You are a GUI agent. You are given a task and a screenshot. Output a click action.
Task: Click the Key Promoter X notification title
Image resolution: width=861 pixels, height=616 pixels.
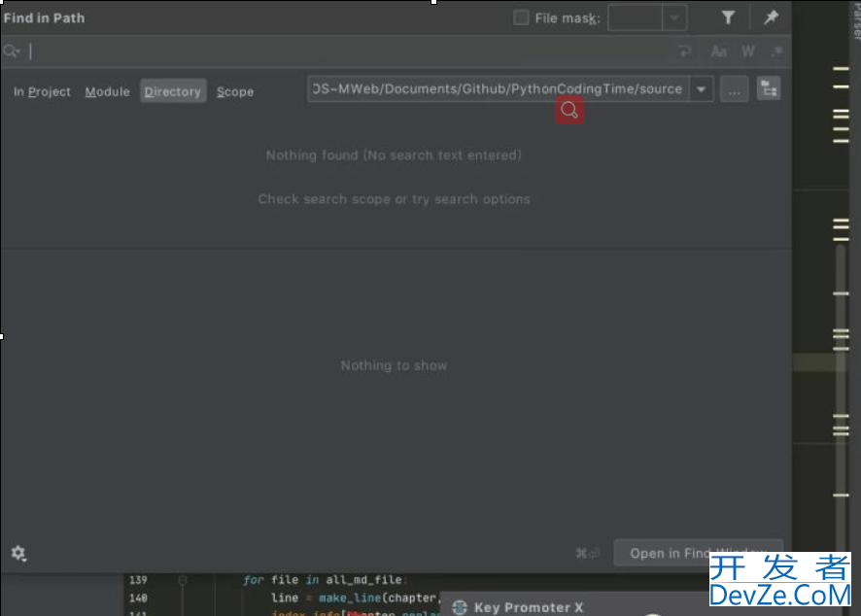(529, 607)
